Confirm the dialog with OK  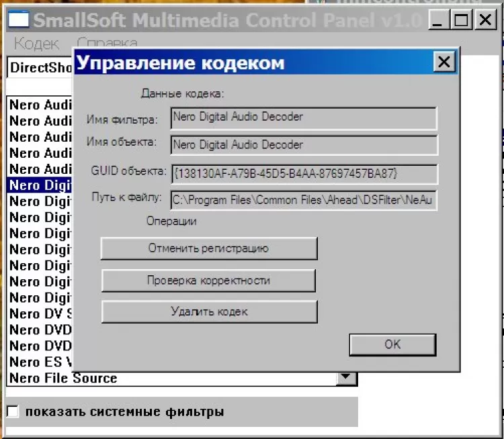392,344
